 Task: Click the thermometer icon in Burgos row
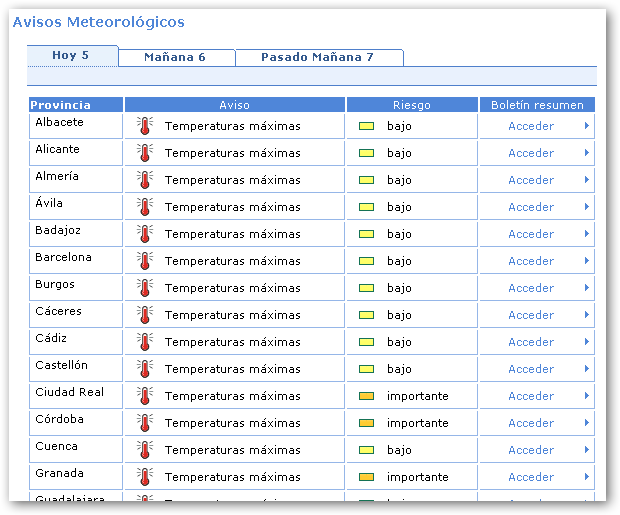pyautogui.click(x=145, y=288)
